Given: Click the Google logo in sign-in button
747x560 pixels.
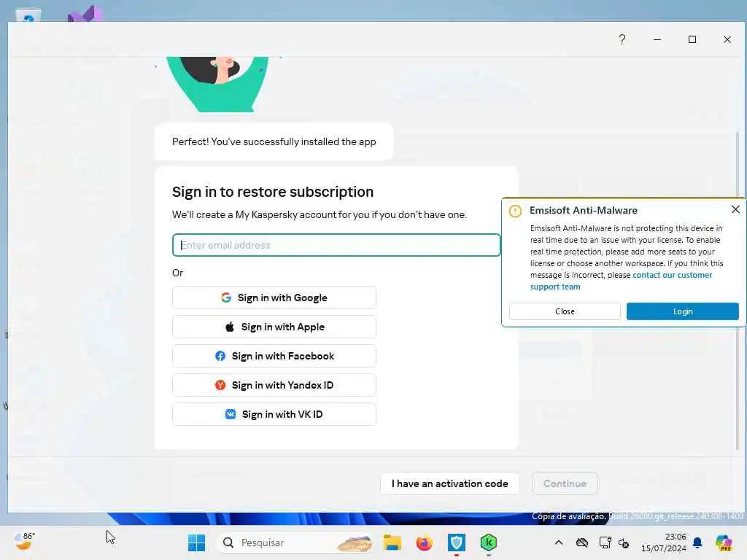Looking at the screenshot, I should 226,297.
